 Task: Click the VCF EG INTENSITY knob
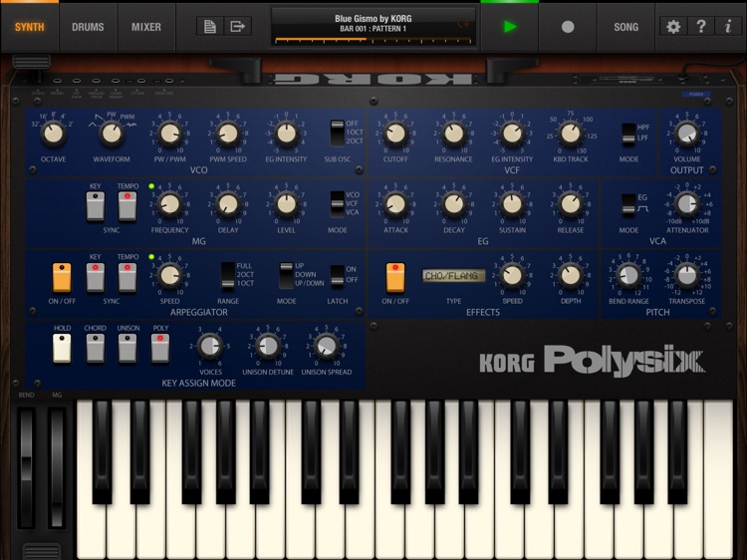click(512, 134)
